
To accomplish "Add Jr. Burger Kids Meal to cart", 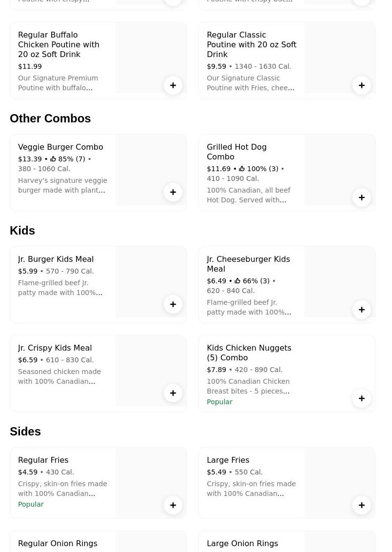I will (173, 304).
